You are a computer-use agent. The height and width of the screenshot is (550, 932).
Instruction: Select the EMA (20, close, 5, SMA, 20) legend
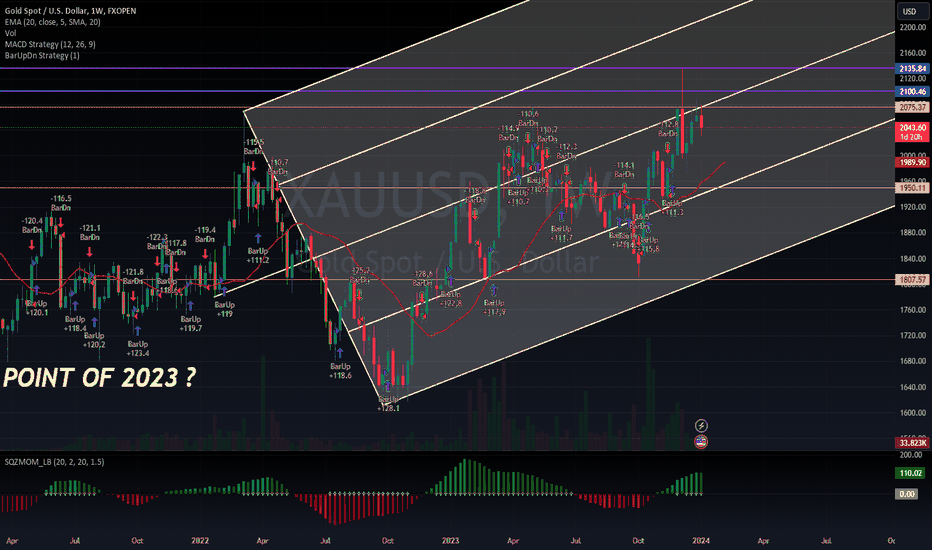[x=52, y=22]
